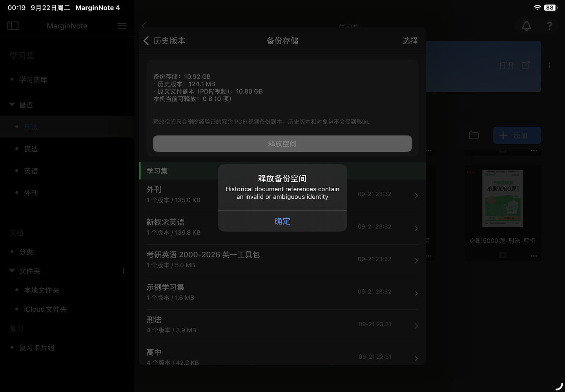Select 英语 in recent list
Image resolution: width=565 pixels, height=392 pixels.
coord(31,171)
